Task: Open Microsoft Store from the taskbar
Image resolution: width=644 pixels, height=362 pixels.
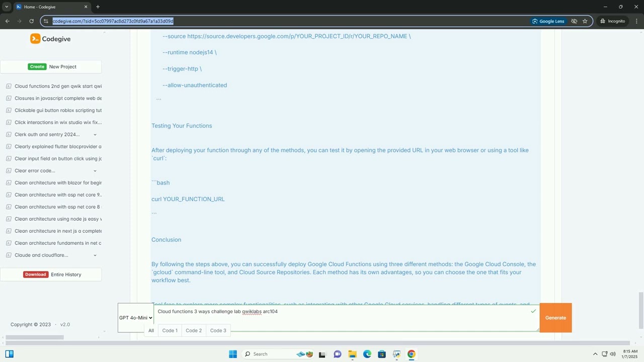Action: (382, 354)
